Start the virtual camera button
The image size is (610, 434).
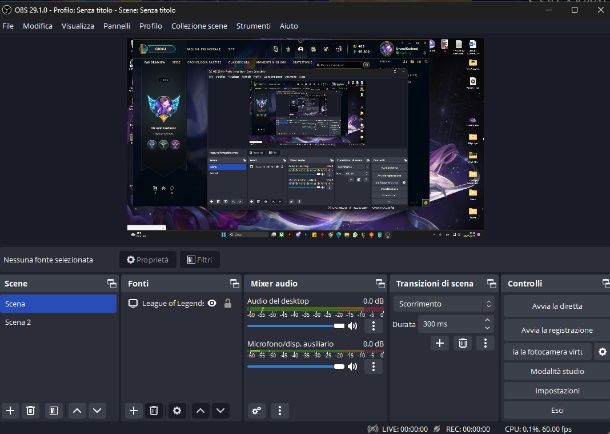548,352
